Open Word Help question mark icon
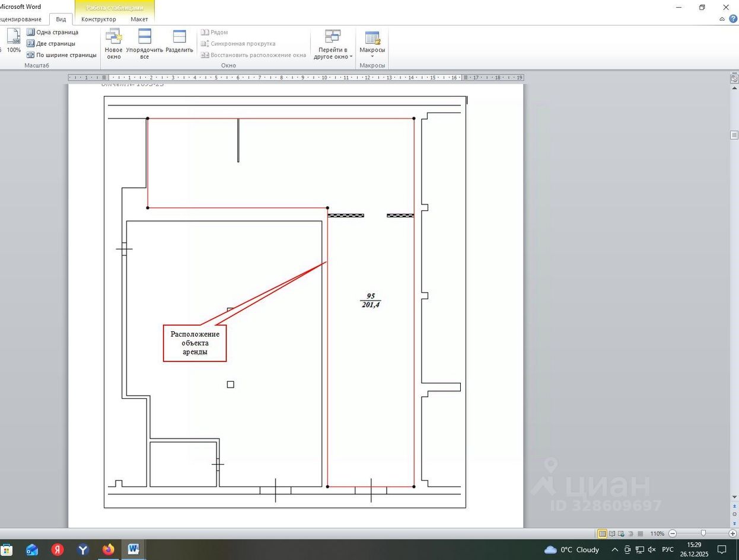This screenshot has height=560, width=739. coord(733,19)
